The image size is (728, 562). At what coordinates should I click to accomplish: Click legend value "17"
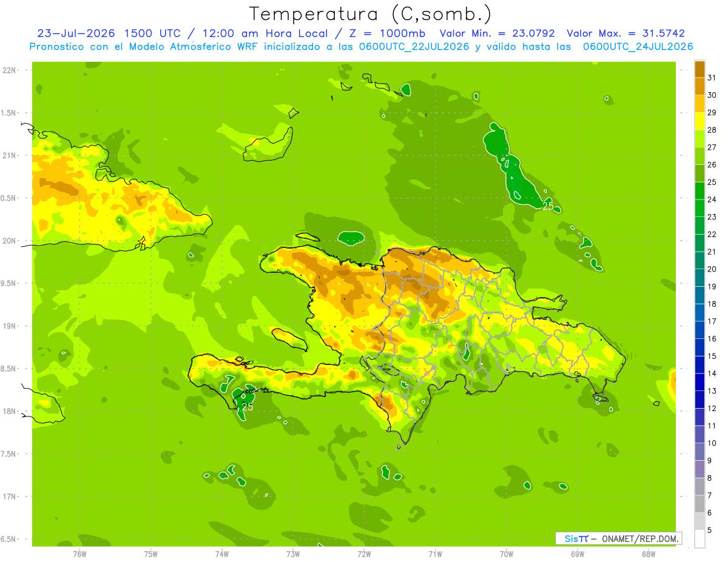click(x=712, y=321)
